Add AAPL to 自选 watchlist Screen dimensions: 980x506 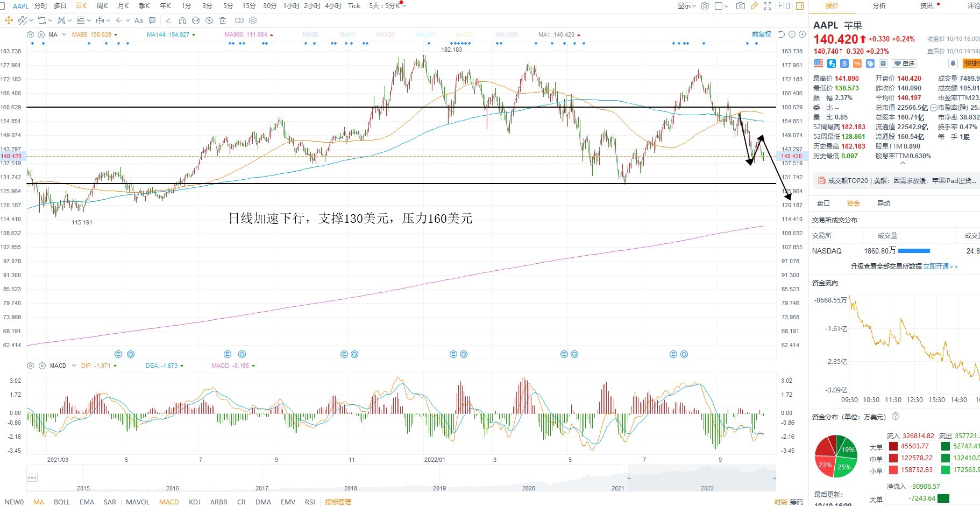point(905,64)
